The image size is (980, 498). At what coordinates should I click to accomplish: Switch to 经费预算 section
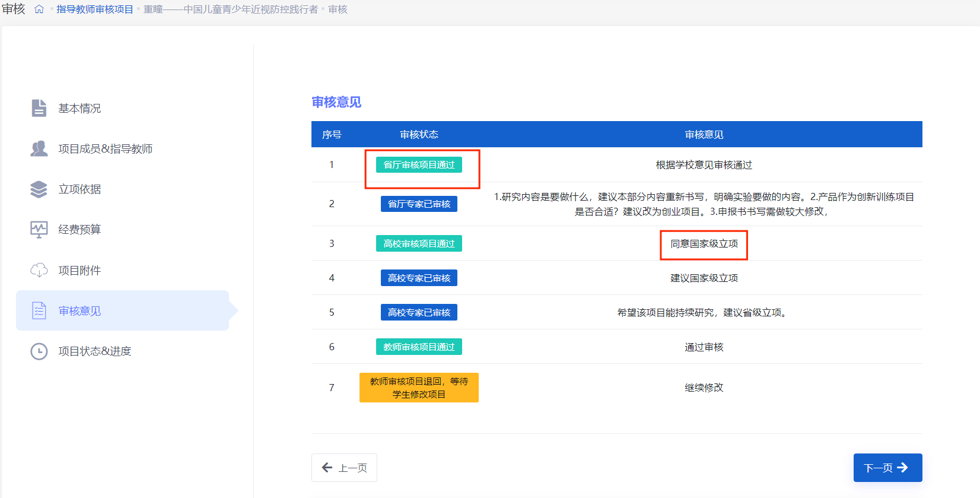click(79, 230)
